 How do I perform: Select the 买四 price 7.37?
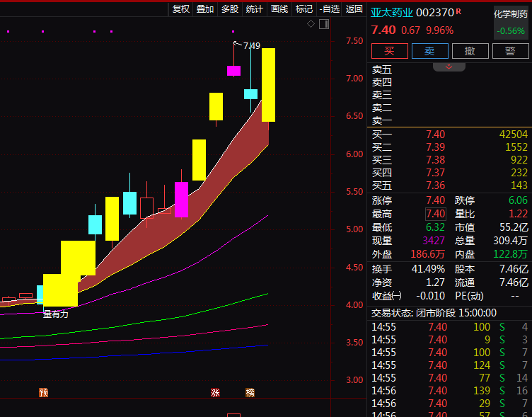[435, 173]
